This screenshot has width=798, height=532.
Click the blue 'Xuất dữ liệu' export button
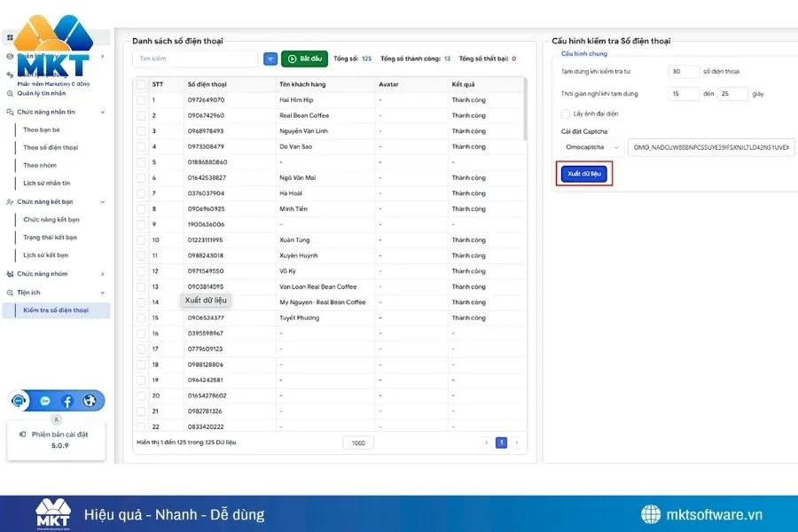(584, 174)
